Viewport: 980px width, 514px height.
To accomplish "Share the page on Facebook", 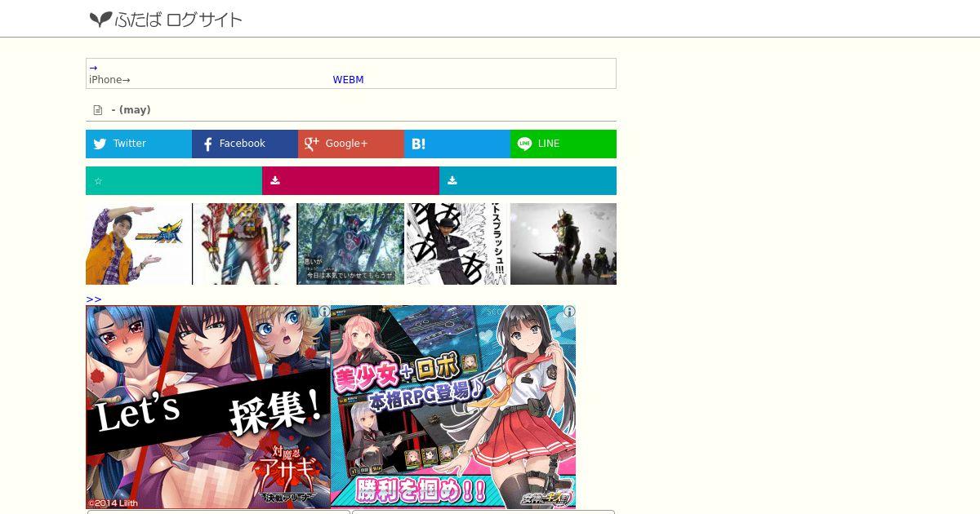I will [x=245, y=144].
